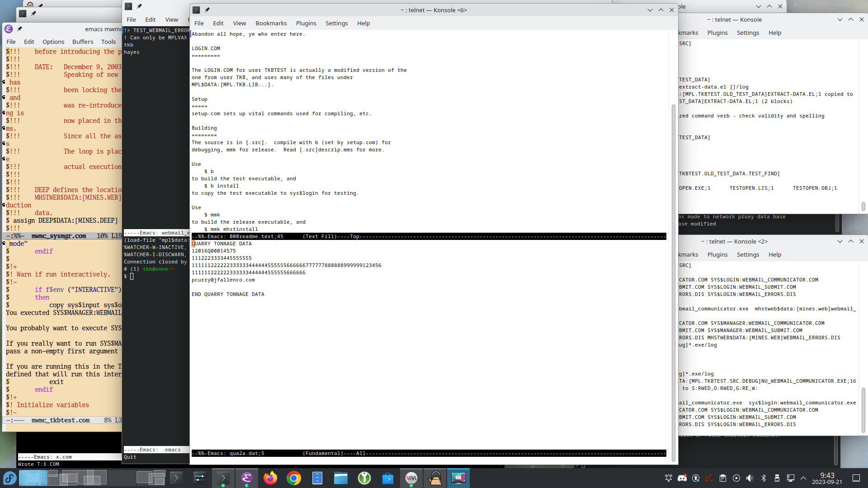868x488 pixels.
Task: Click the volume icon in system tray
Action: coord(750,478)
